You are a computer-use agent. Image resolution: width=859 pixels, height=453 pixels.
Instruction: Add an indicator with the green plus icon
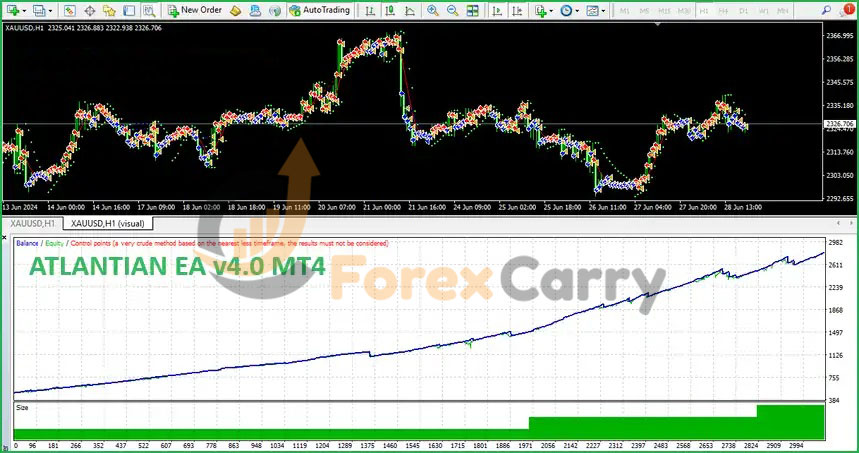(540, 10)
